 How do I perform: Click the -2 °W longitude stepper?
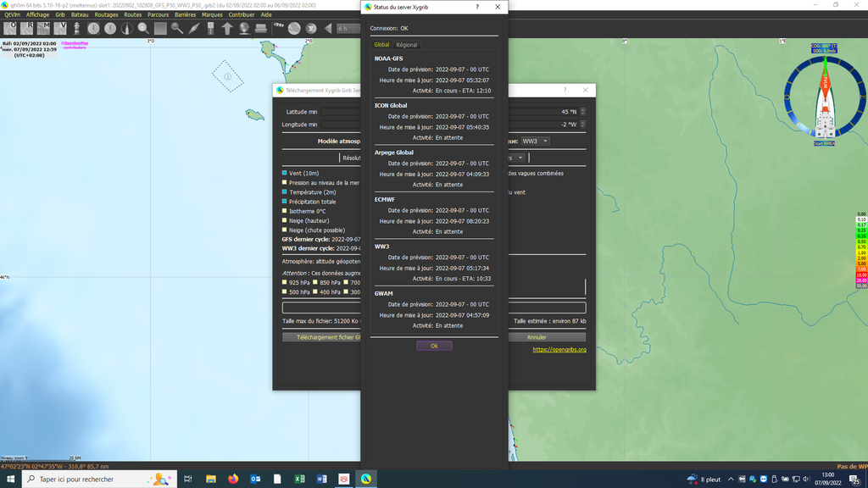(x=582, y=125)
